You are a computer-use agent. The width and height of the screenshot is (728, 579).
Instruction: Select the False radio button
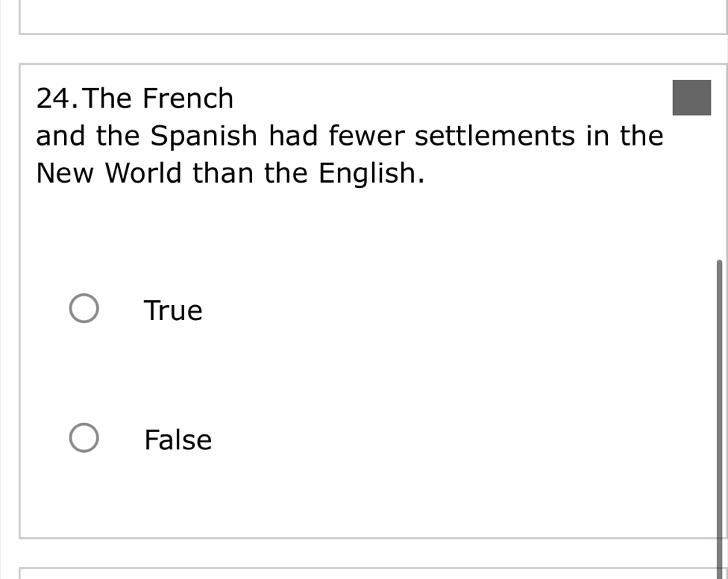84,439
